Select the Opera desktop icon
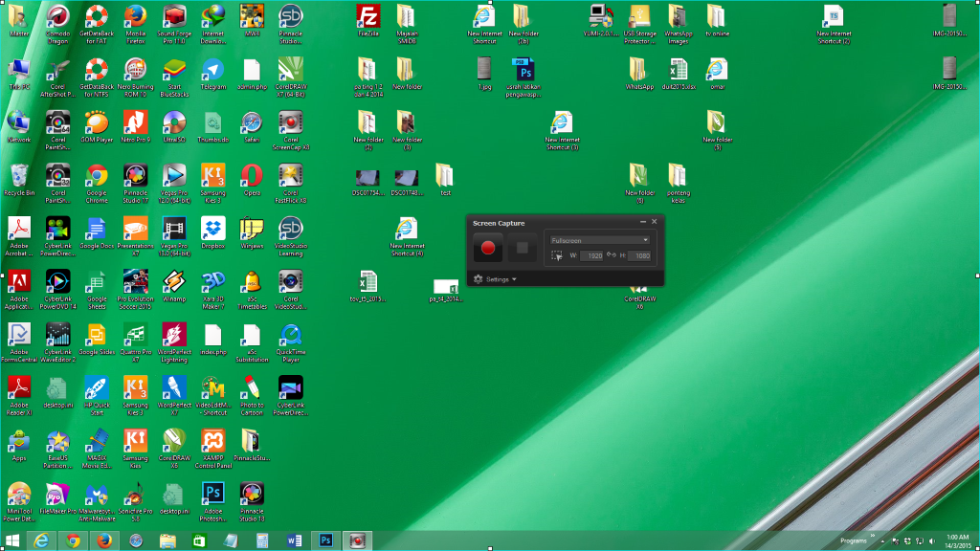Viewport: 980px width, 551px height. pos(252,180)
